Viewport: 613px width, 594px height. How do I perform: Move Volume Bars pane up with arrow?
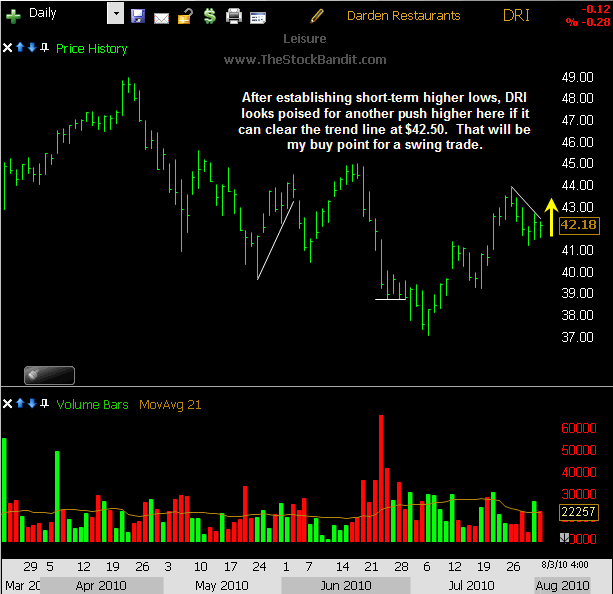(x=20, y=404)
